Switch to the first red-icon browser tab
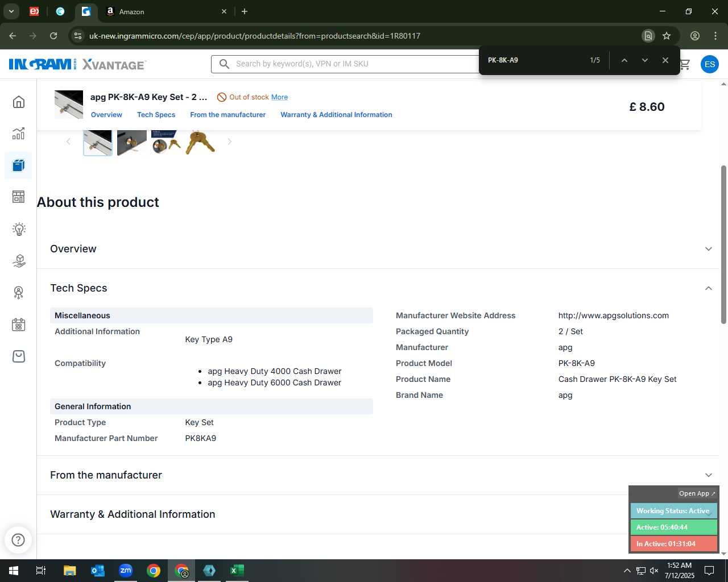728x582 pixels. click(34, 11)
